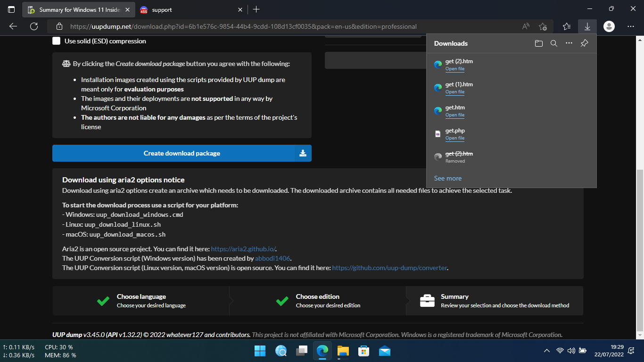Follow the aria2.github.io link
The image size is (644, 362).
[x=244, y=249]
